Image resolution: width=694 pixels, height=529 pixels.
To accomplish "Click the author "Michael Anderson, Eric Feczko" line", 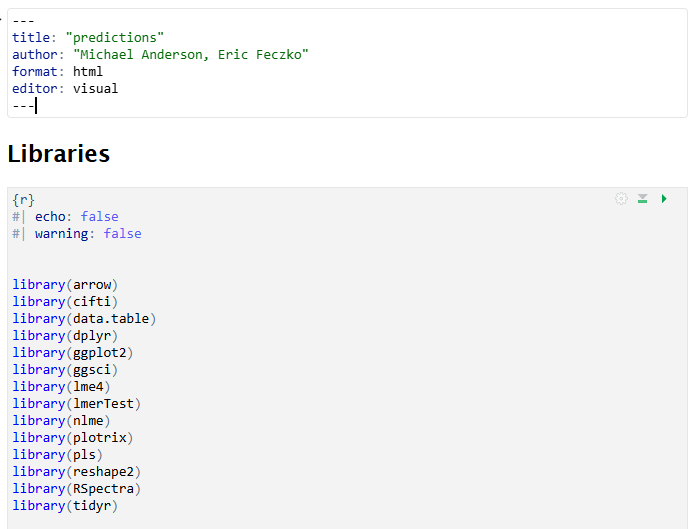I will (160, 54).
